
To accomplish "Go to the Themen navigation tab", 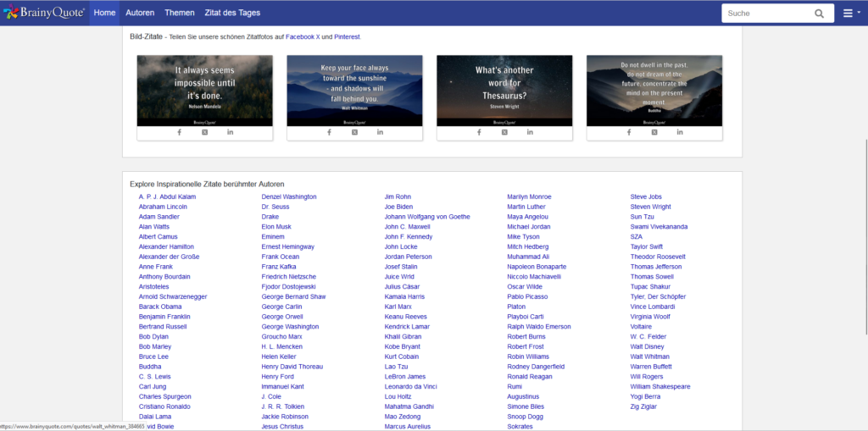I will tap(180, 13).
